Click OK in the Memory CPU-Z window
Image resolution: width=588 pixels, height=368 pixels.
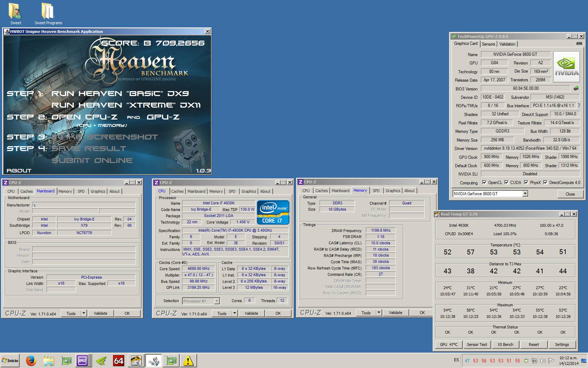tap(422, 313)
